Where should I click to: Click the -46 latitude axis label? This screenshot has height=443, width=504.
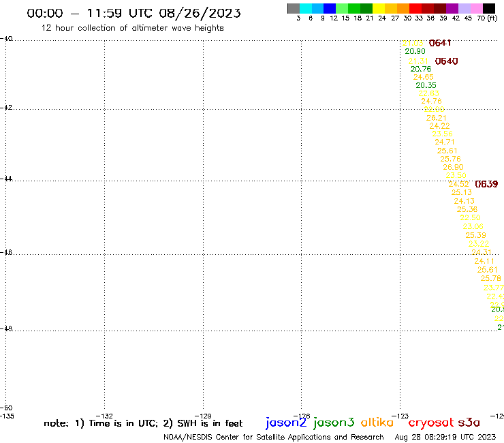coord(6,252)
